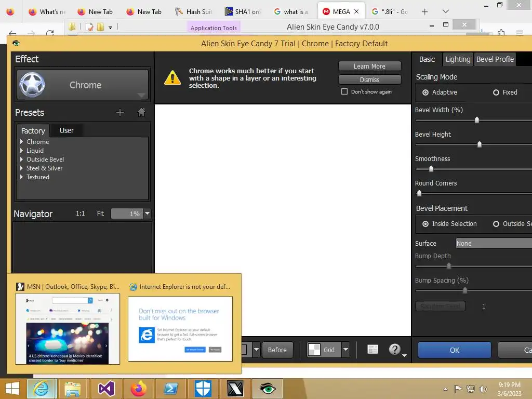Expand the Liquid preset group
This screenshot has width=532, height=399.
pyautogui.click(x=22, y=150)
